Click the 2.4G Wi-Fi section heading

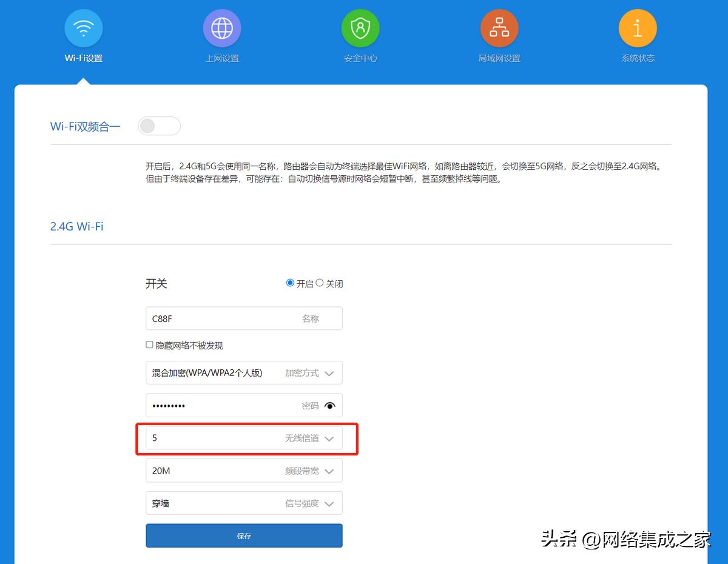point(77,226)
